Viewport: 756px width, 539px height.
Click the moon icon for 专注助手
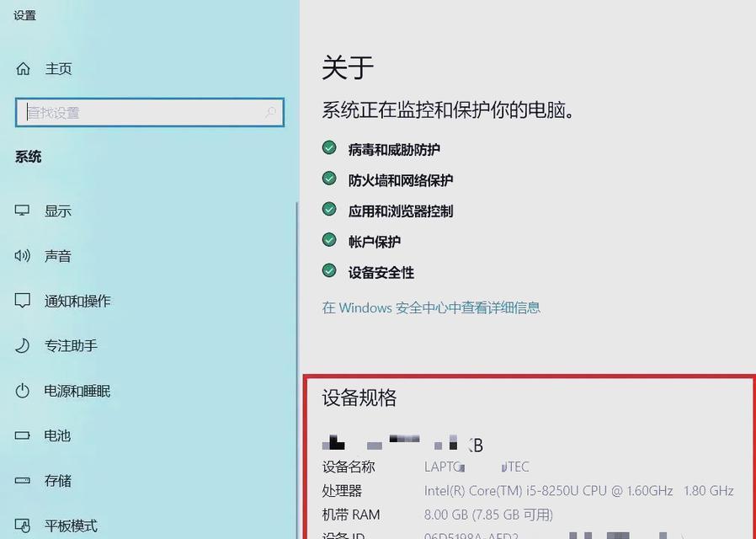(x=23, y=345)
